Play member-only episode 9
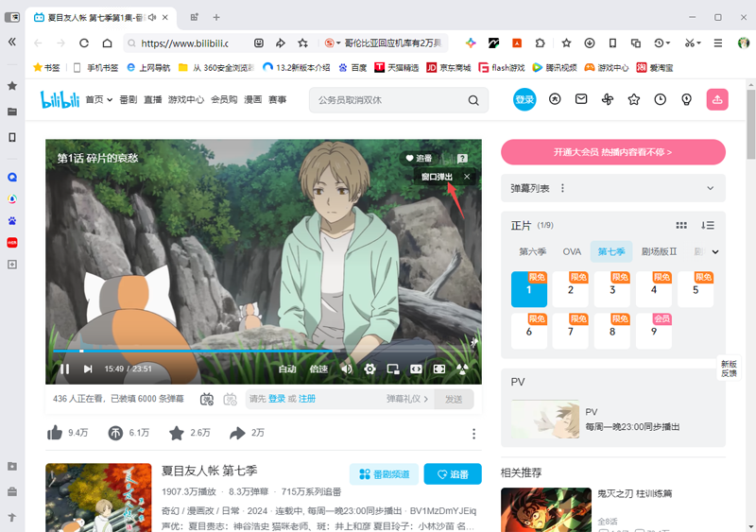The width and height of the screenshot is (756, 532). [654, 331]
